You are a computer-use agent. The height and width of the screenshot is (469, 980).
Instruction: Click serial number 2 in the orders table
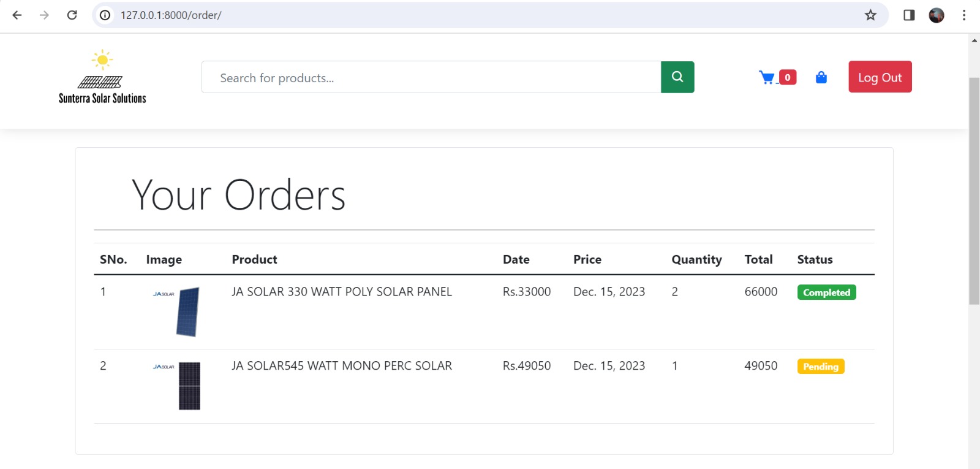point(103,366)
